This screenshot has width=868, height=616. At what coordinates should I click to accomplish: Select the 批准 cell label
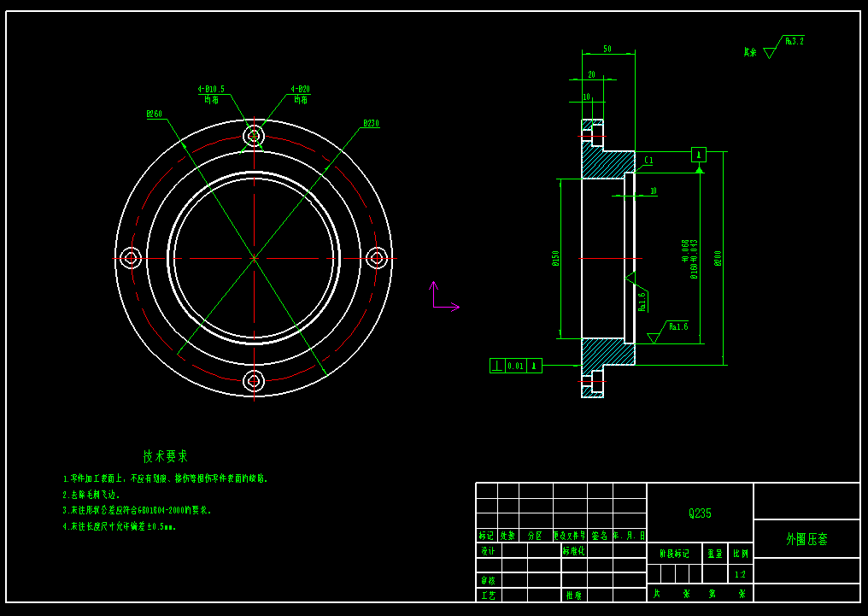[573, 595]
